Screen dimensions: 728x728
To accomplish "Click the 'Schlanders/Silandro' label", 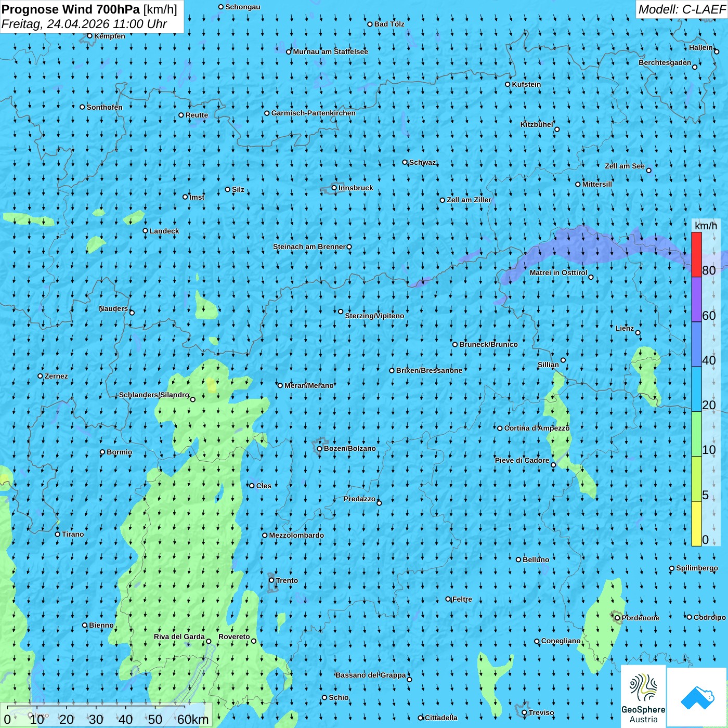I will pyautogui.click(x=154, y=395).
